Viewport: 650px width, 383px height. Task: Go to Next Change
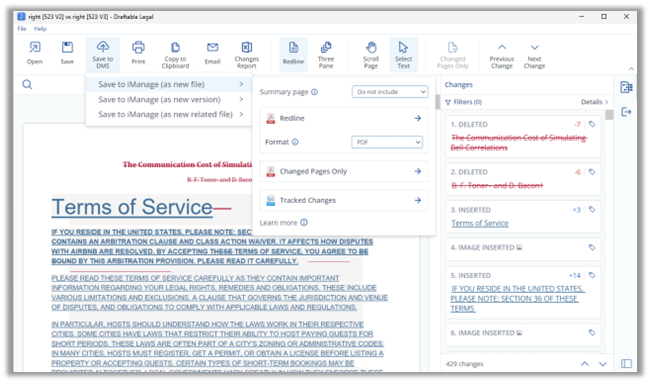[x=534, y=56]
